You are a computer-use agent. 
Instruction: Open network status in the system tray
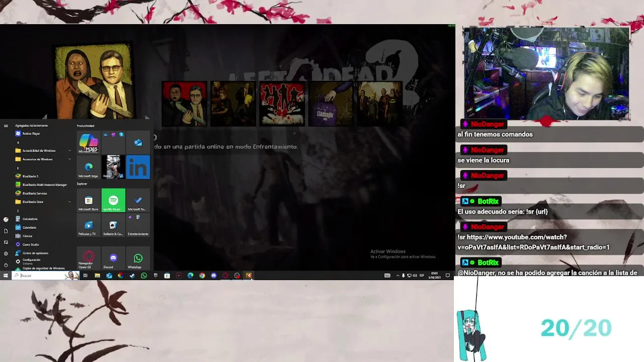click(409, 276)
